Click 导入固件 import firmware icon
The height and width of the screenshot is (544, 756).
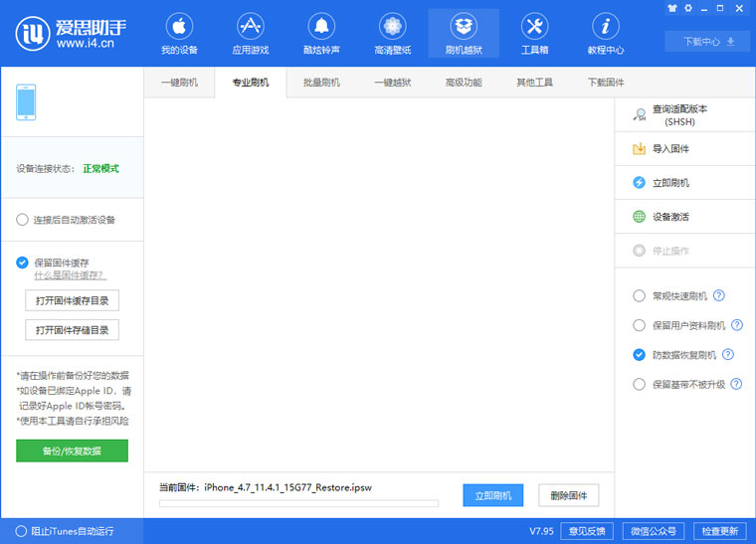[x=639, y=149]
